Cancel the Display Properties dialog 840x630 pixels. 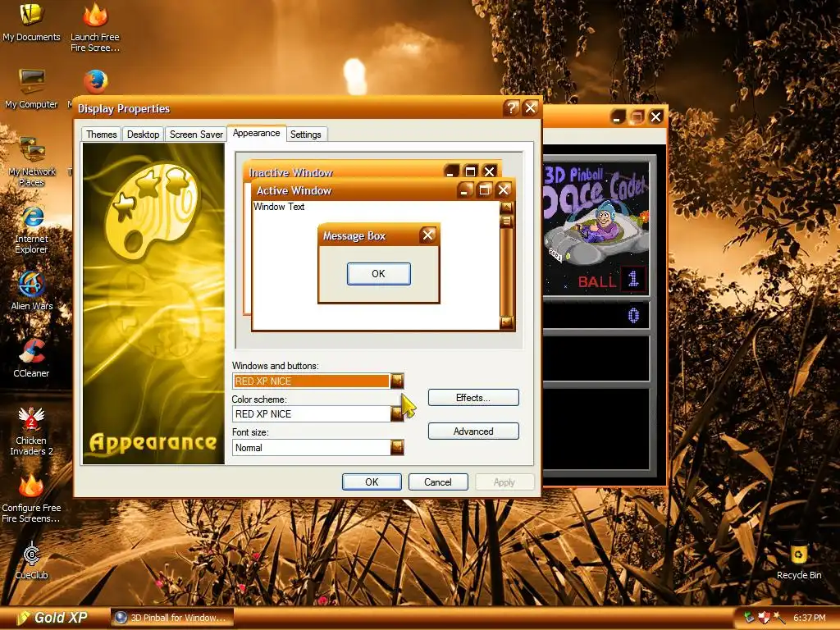(438, 482)
